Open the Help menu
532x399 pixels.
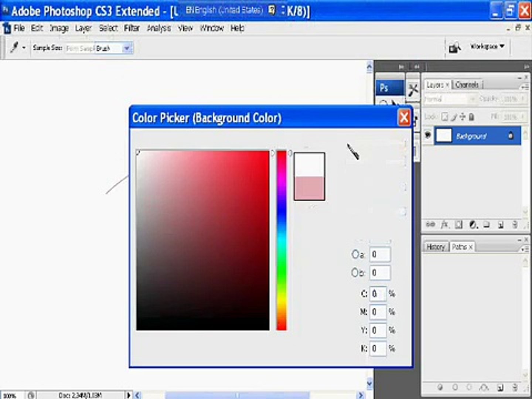coord(237,28)
